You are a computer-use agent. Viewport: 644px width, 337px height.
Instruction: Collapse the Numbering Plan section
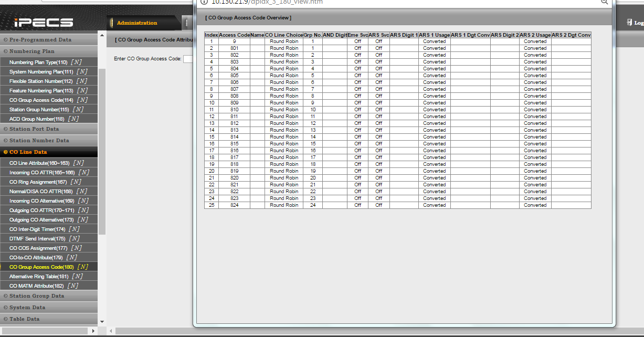pos(31,51)
